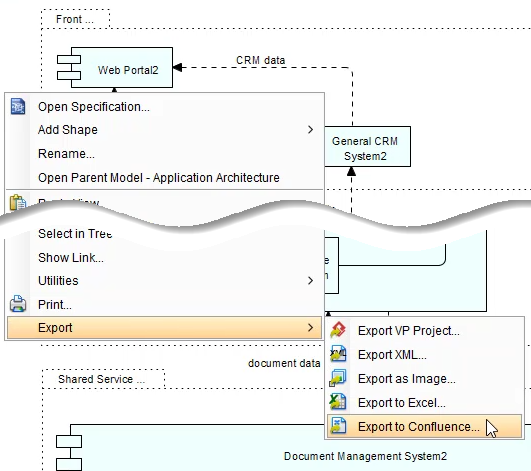This screenshot has height=471, width=531.
Task: Click the Shared Service package tab label
Action: (x=103, y=379)
